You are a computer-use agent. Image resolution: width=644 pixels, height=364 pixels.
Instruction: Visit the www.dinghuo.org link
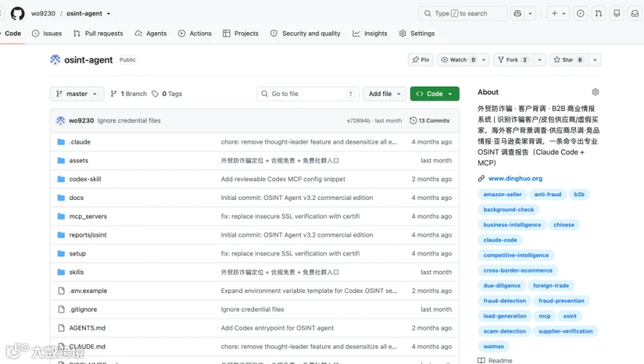515,178
